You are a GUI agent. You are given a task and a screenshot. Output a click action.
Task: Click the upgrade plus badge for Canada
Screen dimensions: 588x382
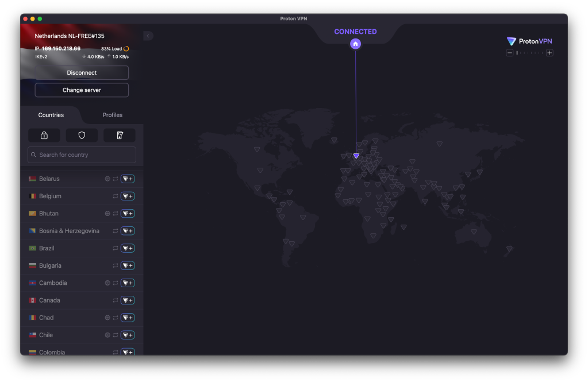pos(128,300)
